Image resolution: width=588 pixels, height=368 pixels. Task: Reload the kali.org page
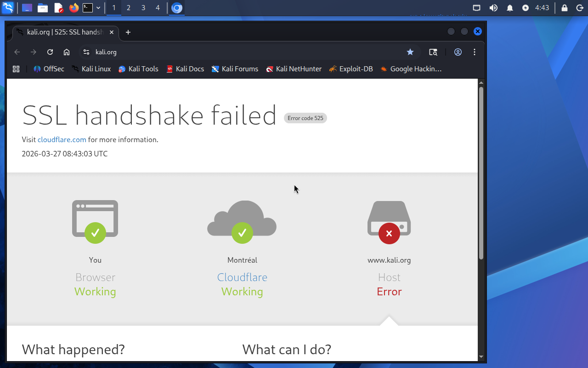50,52
